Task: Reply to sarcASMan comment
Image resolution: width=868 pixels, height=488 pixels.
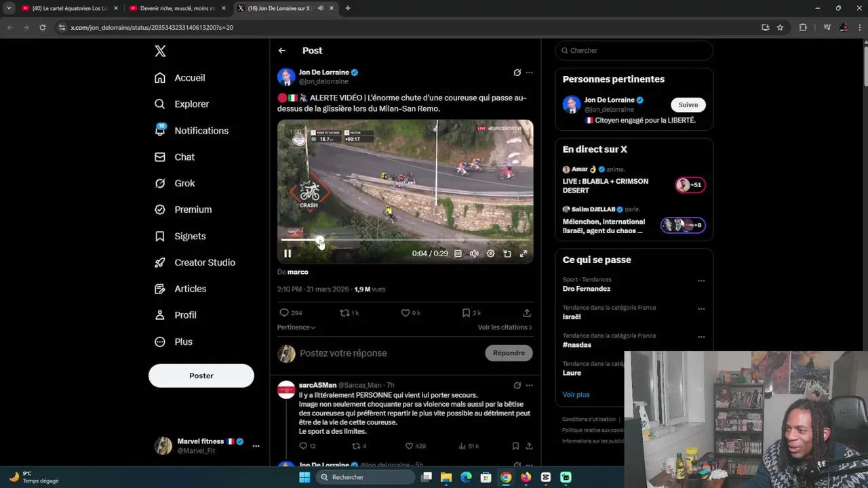Action: coord(307,446)
